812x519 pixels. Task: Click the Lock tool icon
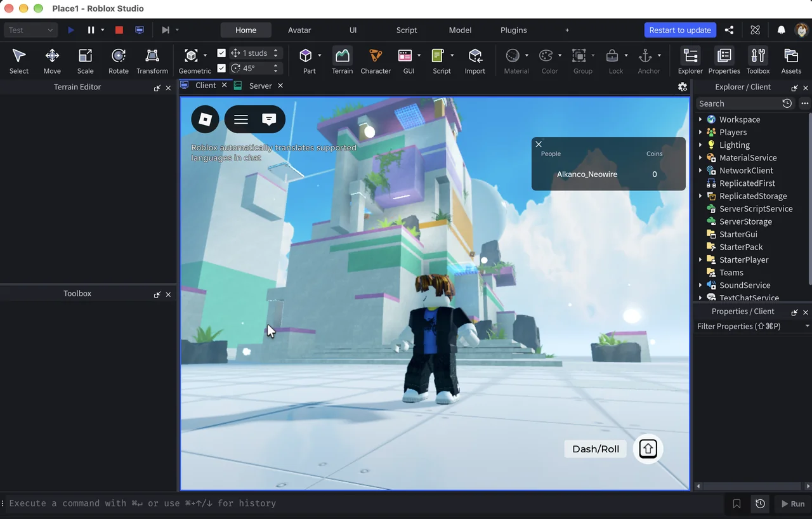[x=612, y=56]
